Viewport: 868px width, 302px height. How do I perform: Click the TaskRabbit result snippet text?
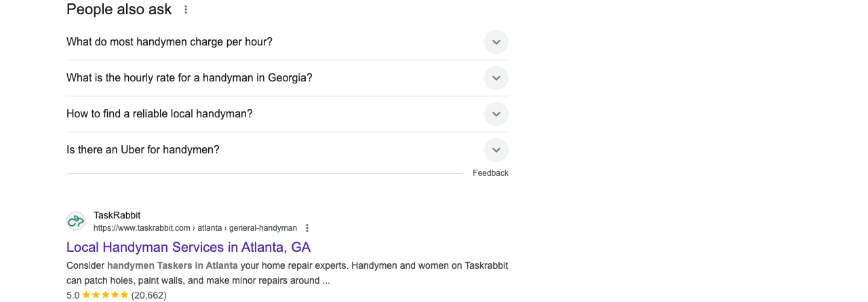[287, 273]
